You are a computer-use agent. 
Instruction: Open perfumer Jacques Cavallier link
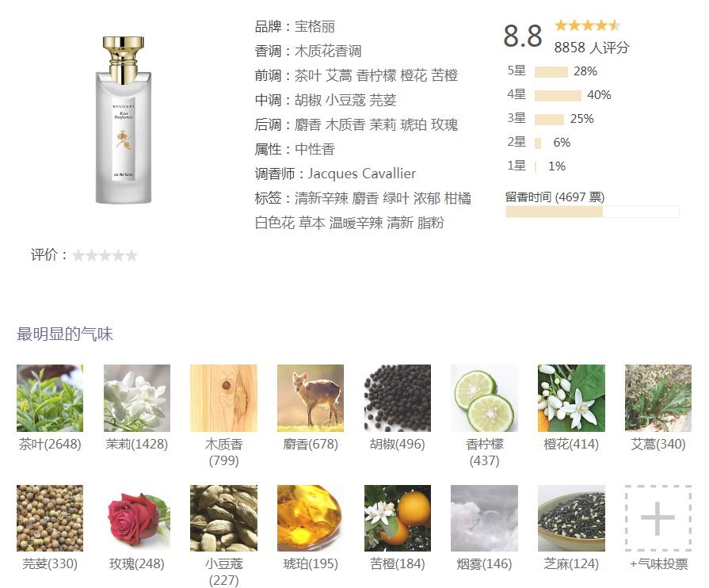pyautogui.click(x=362, y=174)
